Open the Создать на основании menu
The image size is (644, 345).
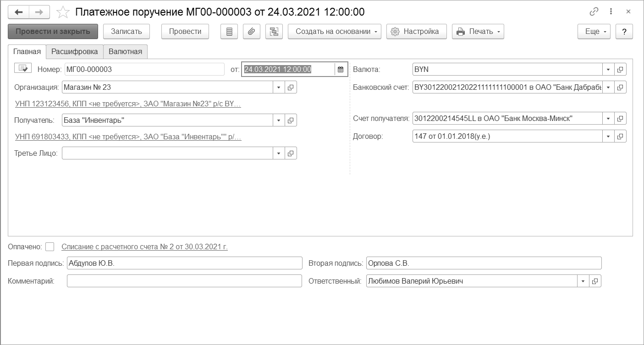[335, 32]
